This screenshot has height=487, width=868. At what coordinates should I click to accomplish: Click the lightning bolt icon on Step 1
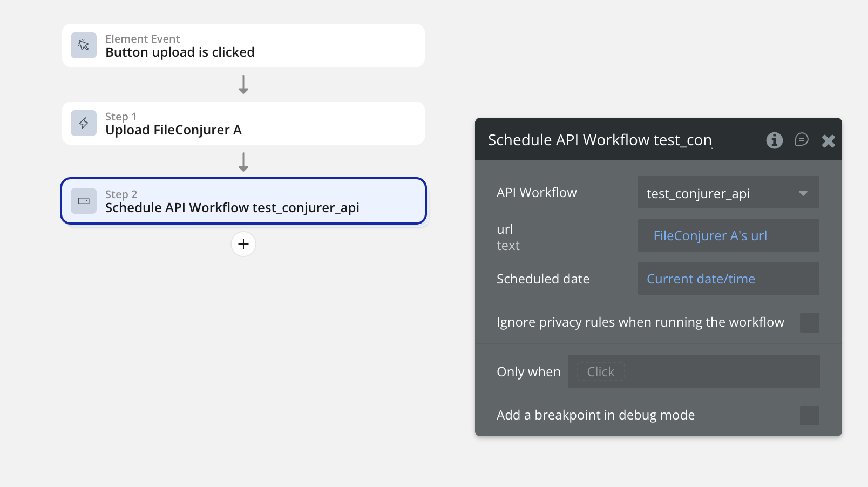[84, 123]
